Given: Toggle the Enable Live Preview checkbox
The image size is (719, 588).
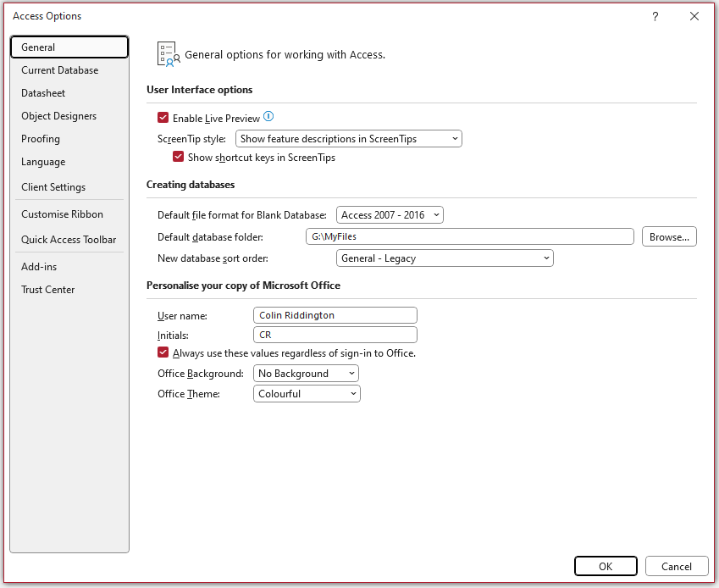Looking at the screenshot, I should pyautogui.click(x=163, y=118).
